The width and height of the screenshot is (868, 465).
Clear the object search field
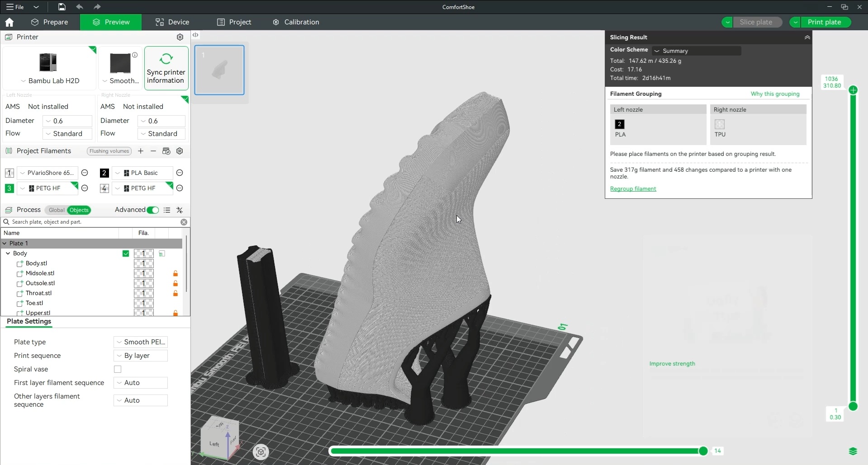tap(184, 222)
